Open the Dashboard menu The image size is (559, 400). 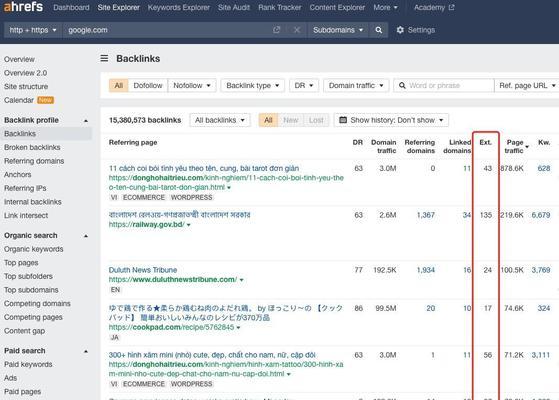point(71,7)
